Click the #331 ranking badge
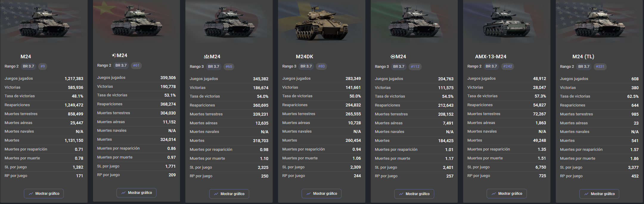Screen dimensions: 644x204 pyautogui.click(x=600, y=67)
